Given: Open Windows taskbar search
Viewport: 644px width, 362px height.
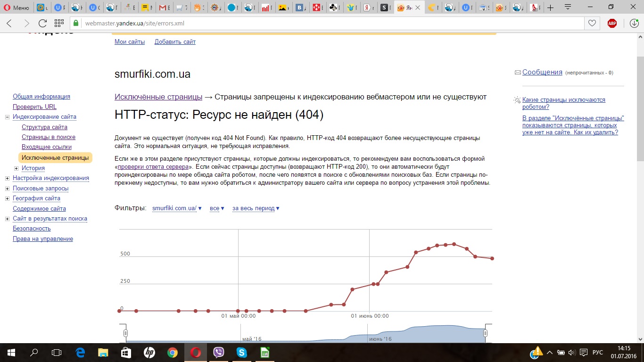Looking at the screenshot, I should coord(34,352).
